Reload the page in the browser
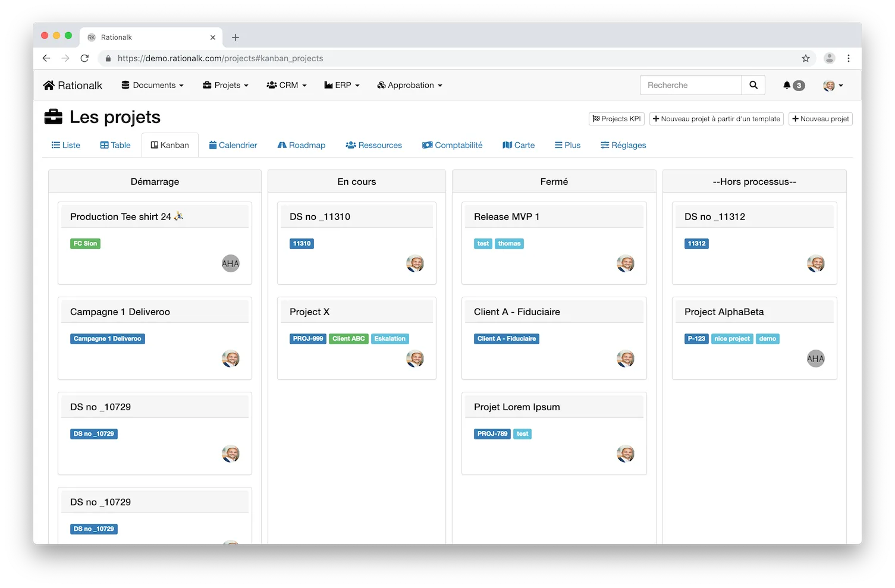895x588 pixels. (x=84, y=58)
